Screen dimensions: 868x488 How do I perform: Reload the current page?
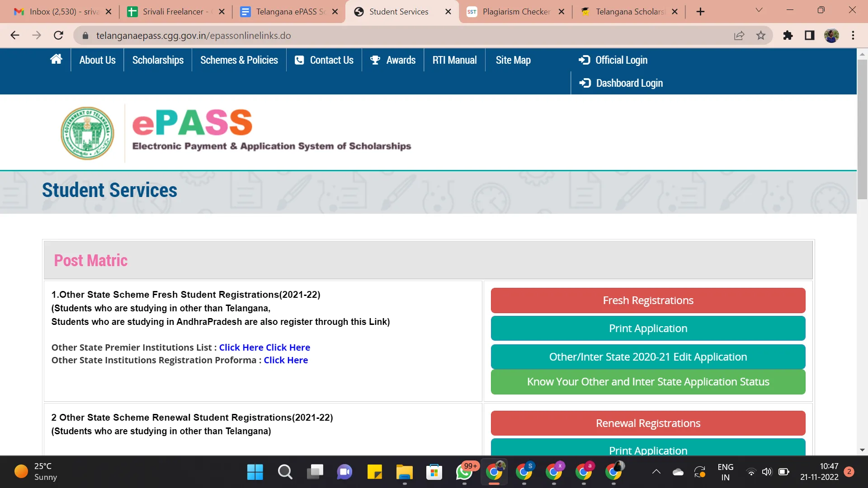(58, 35)
